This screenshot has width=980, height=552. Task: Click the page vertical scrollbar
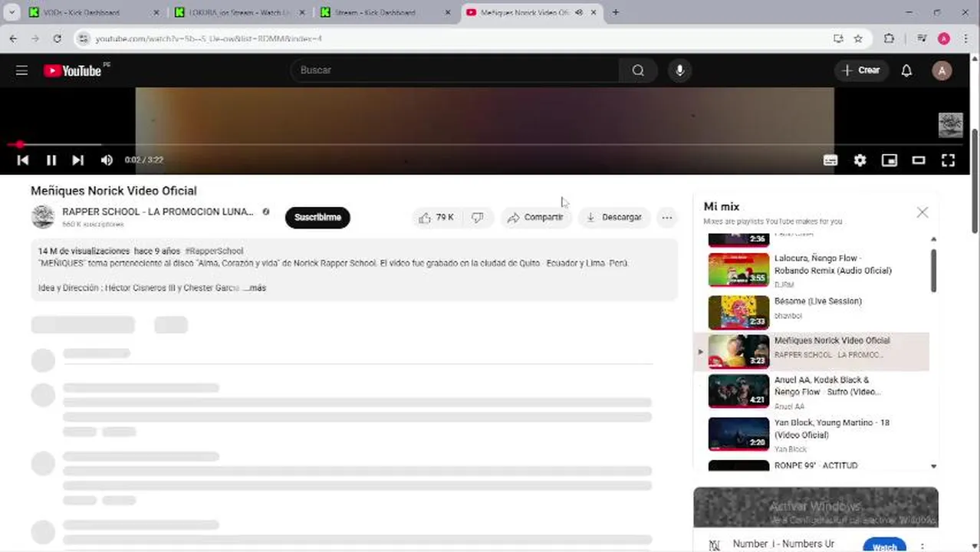(975, 181)
